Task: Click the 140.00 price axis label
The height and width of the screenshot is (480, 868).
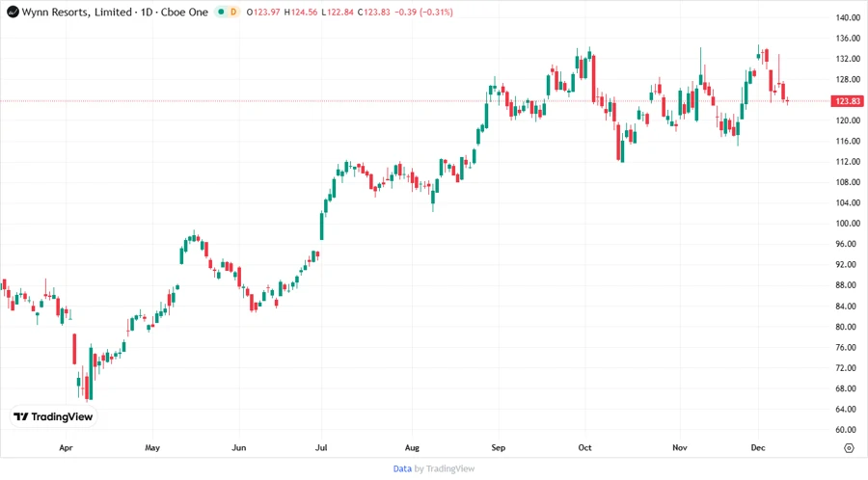Action: pyautogui.click(x=848, y=17)
